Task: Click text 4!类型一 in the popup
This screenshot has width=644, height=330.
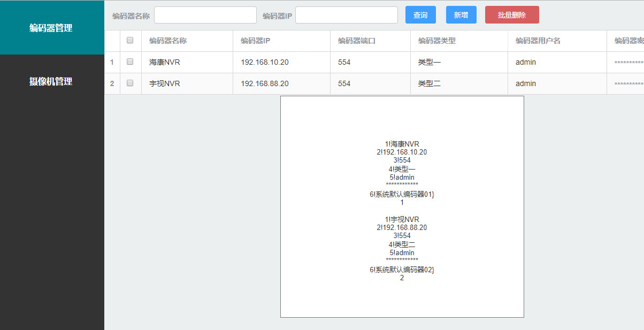Action: point(402,169)
